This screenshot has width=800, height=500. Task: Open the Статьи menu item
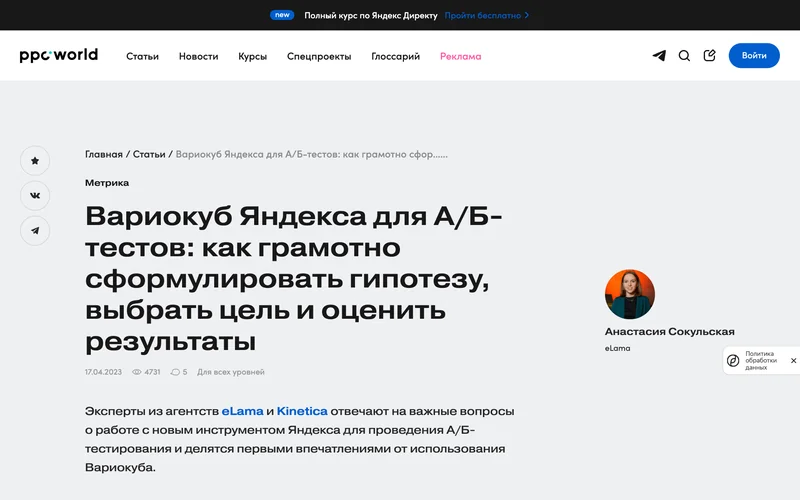[142, 56]
